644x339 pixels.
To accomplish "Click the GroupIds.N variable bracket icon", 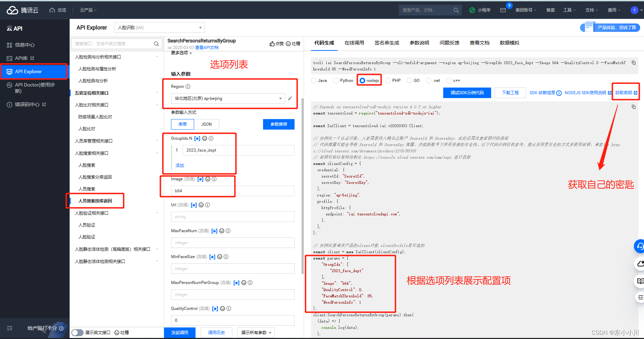I will point(197,139).
